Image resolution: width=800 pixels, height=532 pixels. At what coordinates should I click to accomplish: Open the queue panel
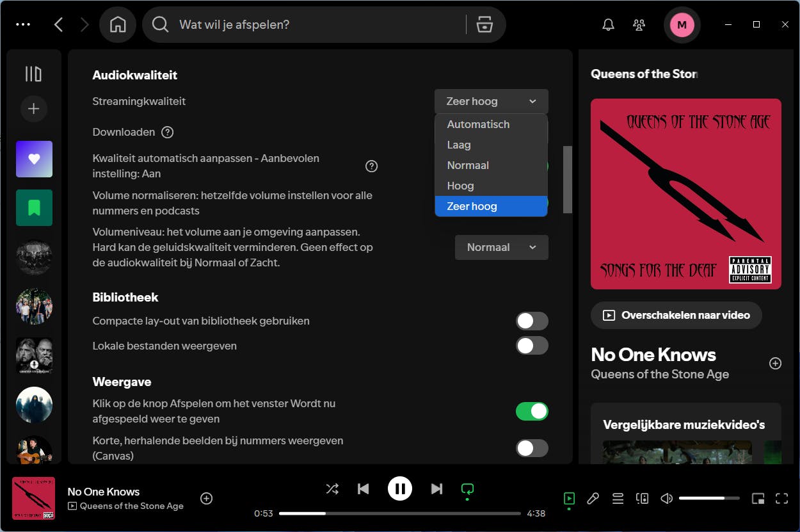click(618, 498)
